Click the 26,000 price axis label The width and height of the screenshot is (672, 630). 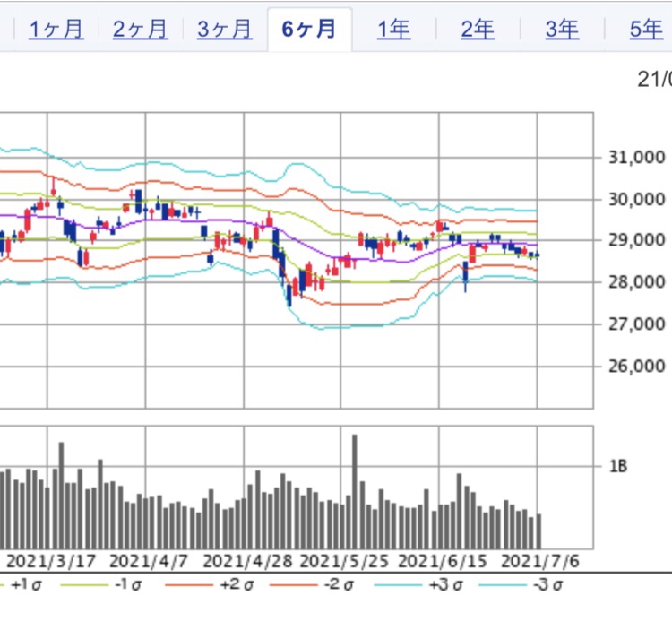pyautogui.click(x=637, y=366)
